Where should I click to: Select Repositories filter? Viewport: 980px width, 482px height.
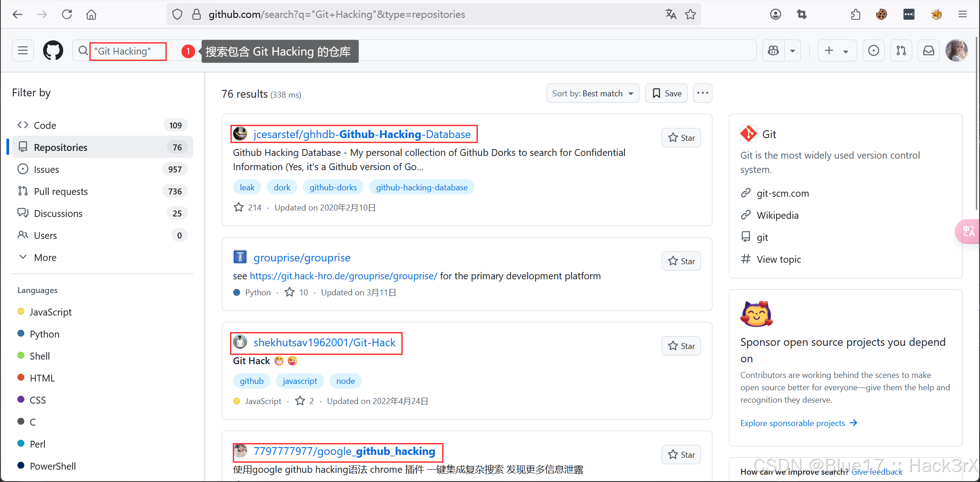103,147
